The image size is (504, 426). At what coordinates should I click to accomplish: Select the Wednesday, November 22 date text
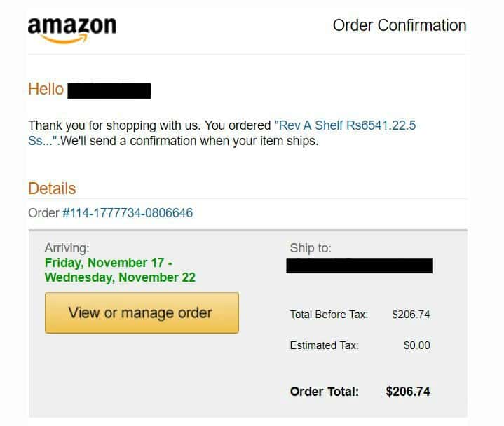point(120,277)
